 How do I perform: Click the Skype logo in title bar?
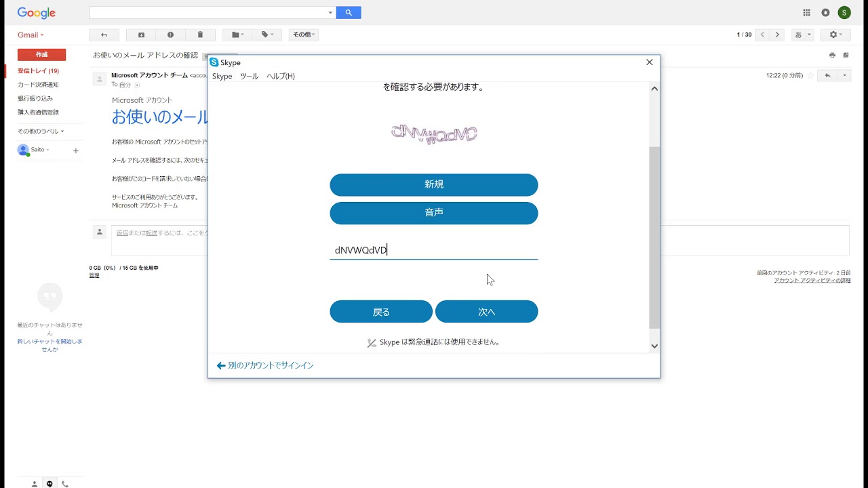coord(214,62)
